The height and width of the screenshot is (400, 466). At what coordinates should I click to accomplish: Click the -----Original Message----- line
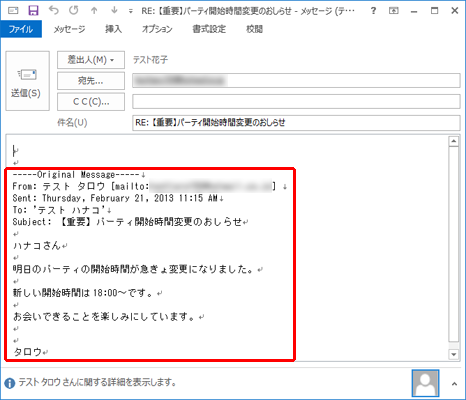tap(79, 175)
